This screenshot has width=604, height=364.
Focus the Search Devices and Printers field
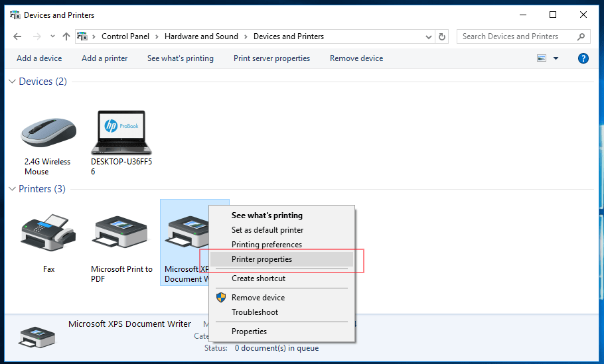(x=524, y=36)
